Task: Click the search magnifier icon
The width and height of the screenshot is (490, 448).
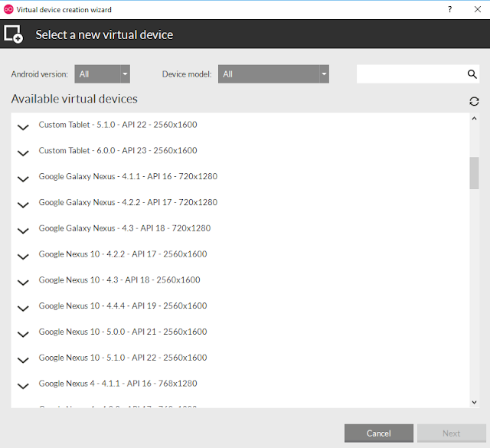Action: pos(472,74)
